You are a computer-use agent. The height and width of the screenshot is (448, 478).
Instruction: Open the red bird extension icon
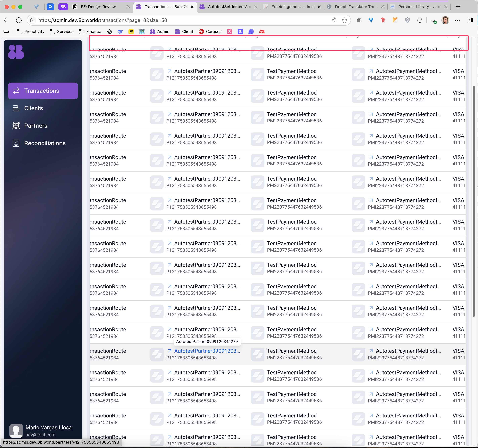(383, 20)
